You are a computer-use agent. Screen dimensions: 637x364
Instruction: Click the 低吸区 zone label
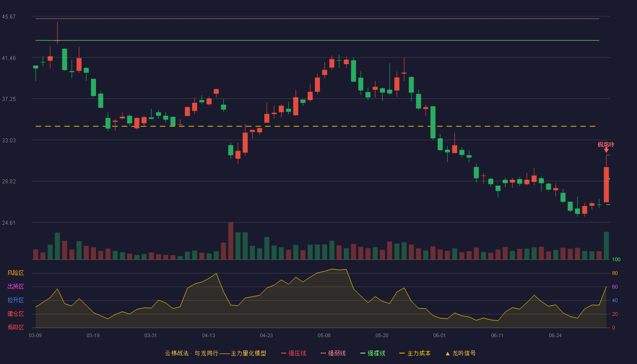pyautogui.click(x=15, y=327)
